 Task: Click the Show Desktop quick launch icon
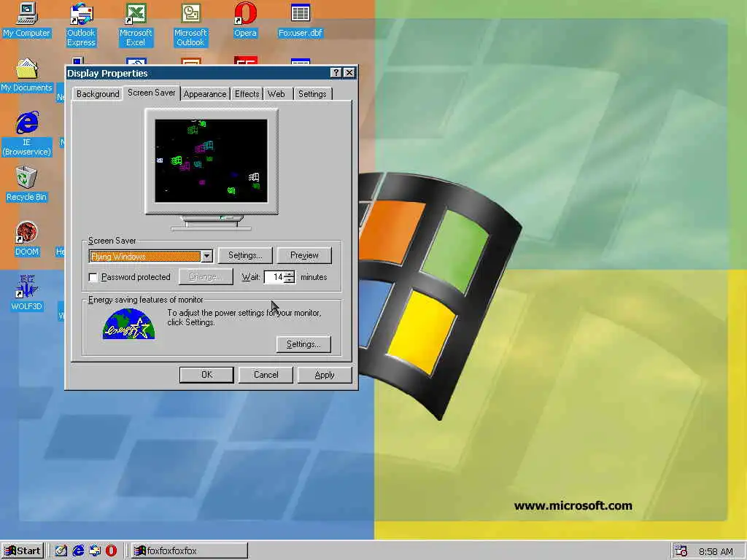click(x=61, y=551)
